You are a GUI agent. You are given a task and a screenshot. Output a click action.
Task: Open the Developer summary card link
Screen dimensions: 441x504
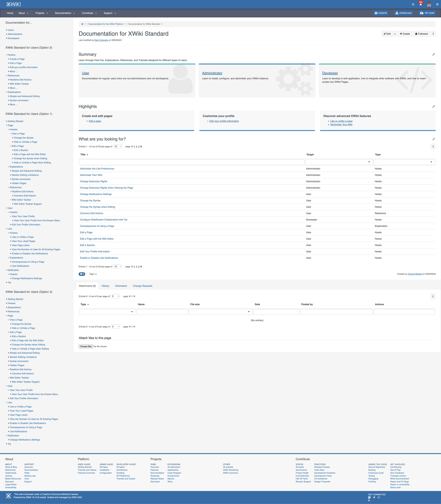330,73
